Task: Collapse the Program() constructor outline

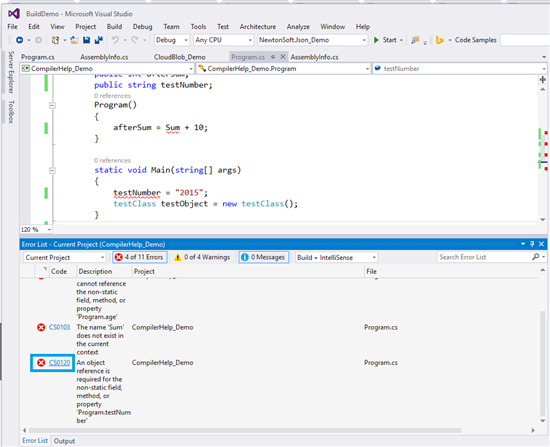Action: tap(52, 105)
